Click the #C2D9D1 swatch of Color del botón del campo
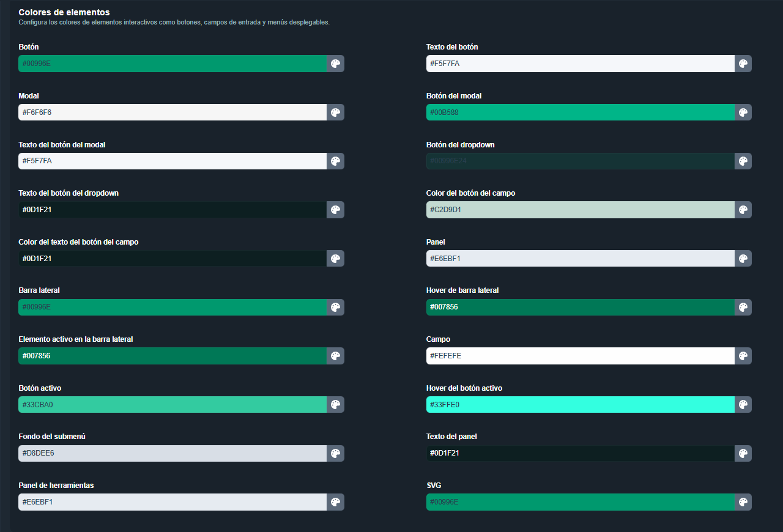This screenshot has width=783, height=532. click(x=580, y=209)
